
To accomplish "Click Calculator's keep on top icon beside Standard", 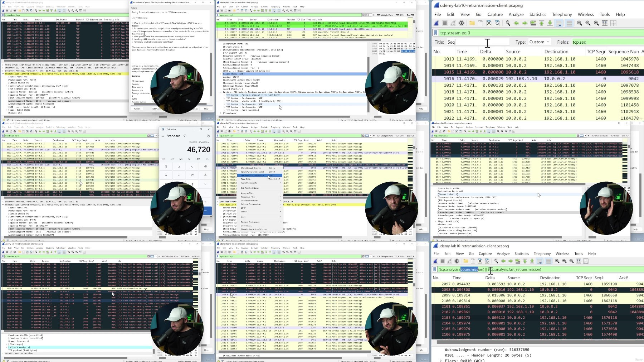I will pyautogui.click(x=185, y=136).
